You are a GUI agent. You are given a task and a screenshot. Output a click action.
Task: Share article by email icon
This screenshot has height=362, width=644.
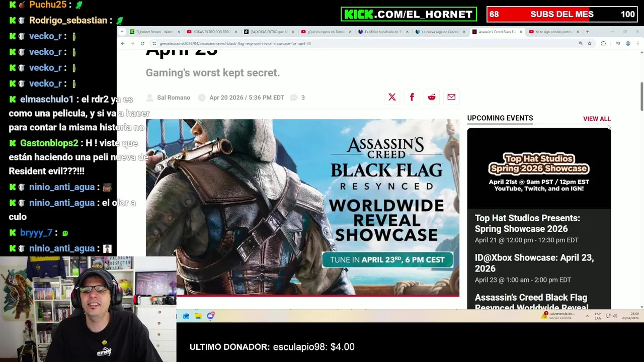coord(451,97)
